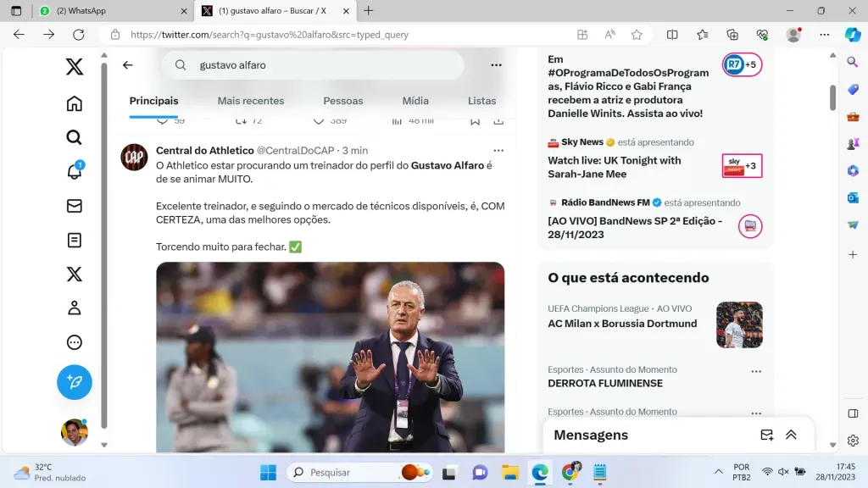Open more options for DERROTA FLUMINENSE trend

[x=756, y=371]
